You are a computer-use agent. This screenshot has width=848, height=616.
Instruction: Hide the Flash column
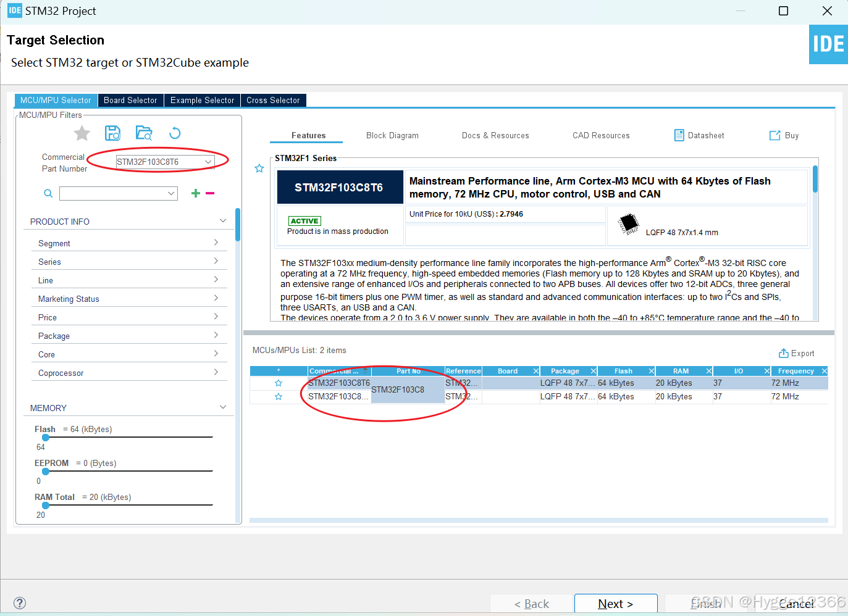[x=652, y=371]
